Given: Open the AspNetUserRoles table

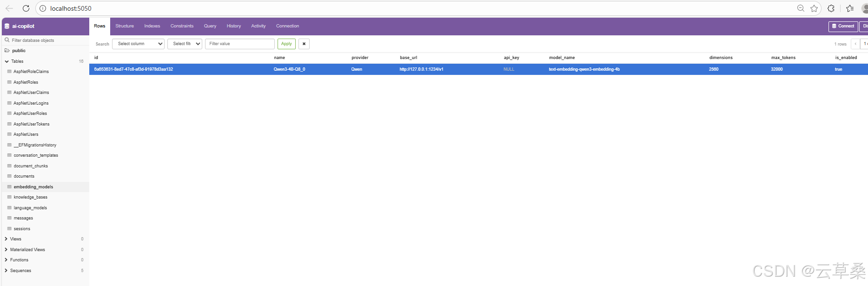Looking at the screenshot, I should pyautogui.click(x=30, y=113).
